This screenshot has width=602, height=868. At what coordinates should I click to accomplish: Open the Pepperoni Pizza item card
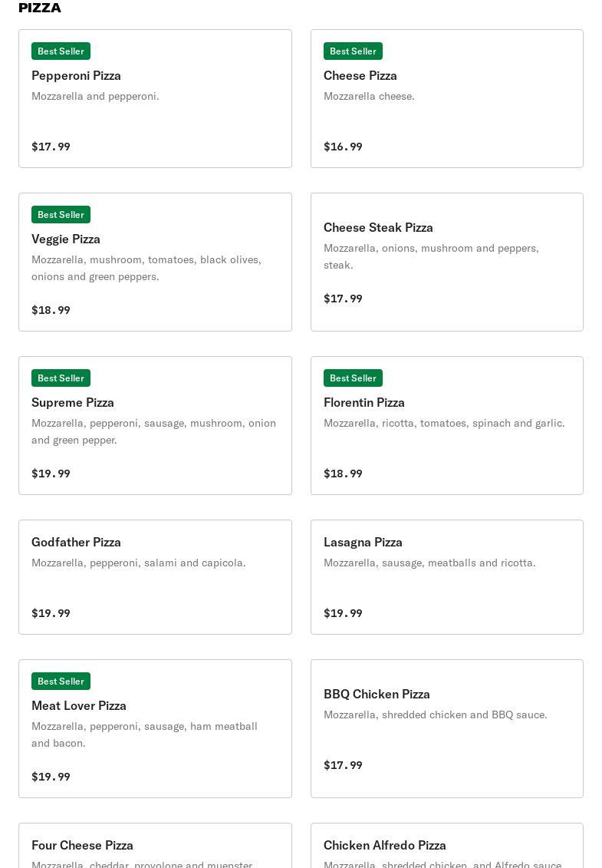click(155, 98)
